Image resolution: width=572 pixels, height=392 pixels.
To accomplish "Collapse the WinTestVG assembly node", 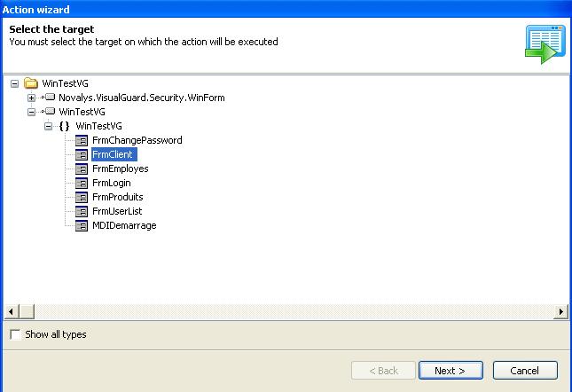I will point(32,112).
